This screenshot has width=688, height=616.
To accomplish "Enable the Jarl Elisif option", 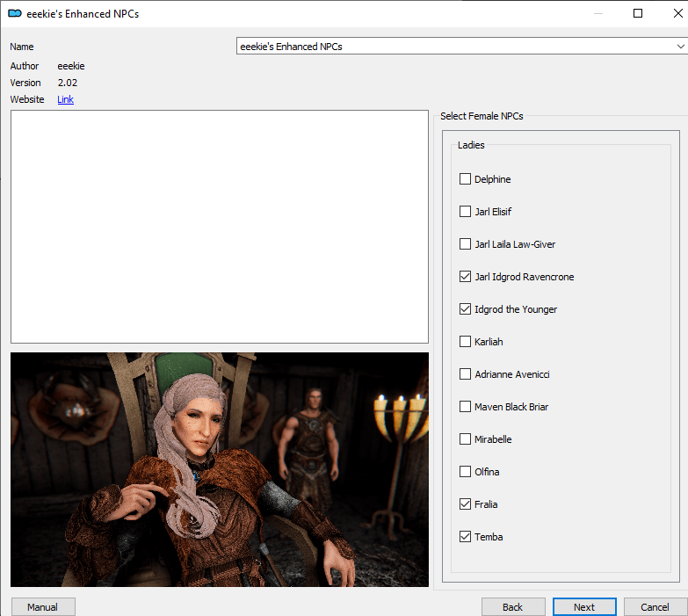I will click(465, 212).
